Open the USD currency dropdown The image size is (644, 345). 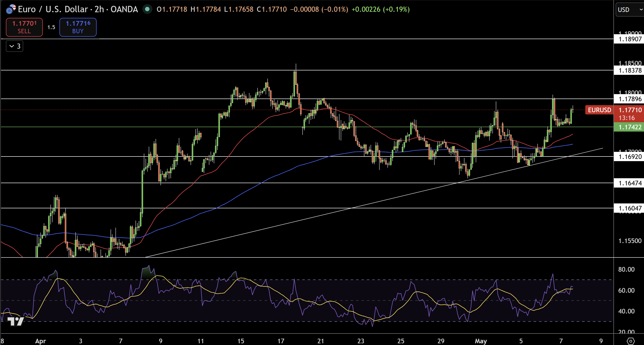click(630, 10)
